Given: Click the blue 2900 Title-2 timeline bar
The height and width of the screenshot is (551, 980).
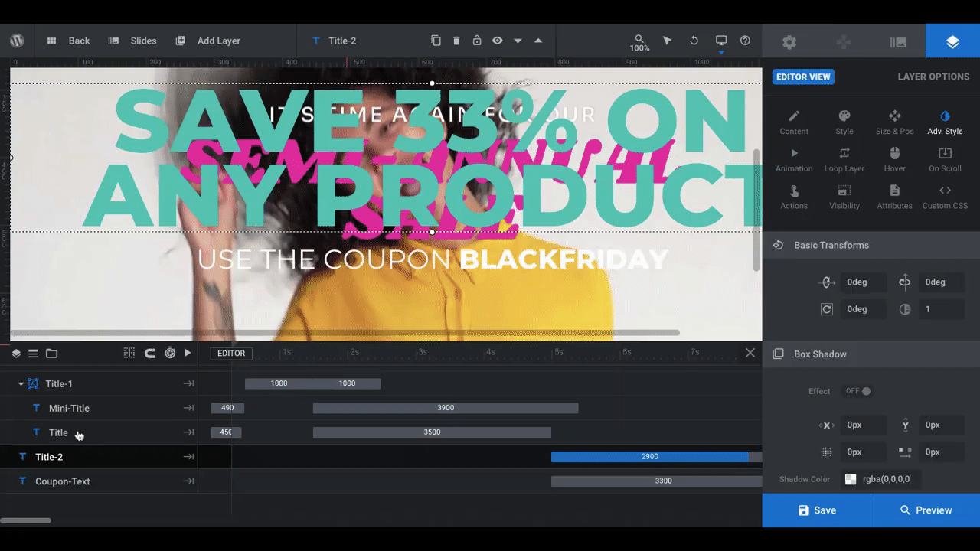Looking at the screenshot, I should pos(649,457).
